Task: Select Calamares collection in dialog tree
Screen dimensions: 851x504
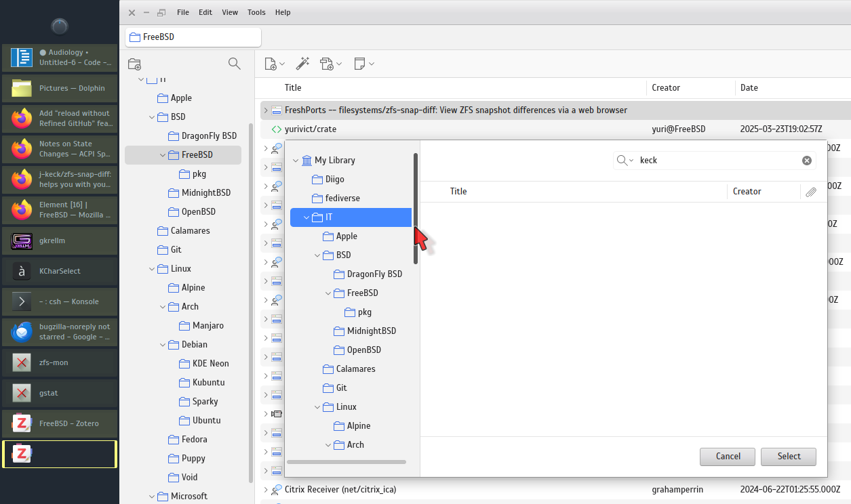Action: (x=349, y=369)
